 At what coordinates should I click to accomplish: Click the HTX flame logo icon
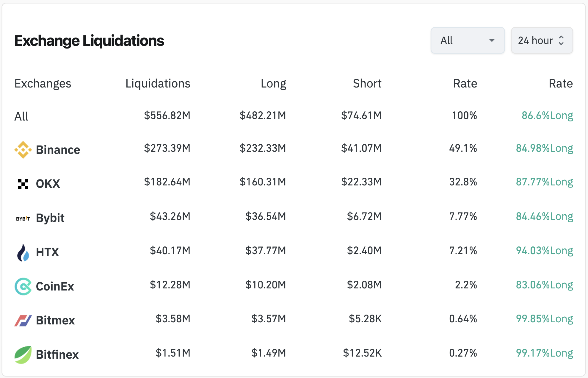[23, 252]
